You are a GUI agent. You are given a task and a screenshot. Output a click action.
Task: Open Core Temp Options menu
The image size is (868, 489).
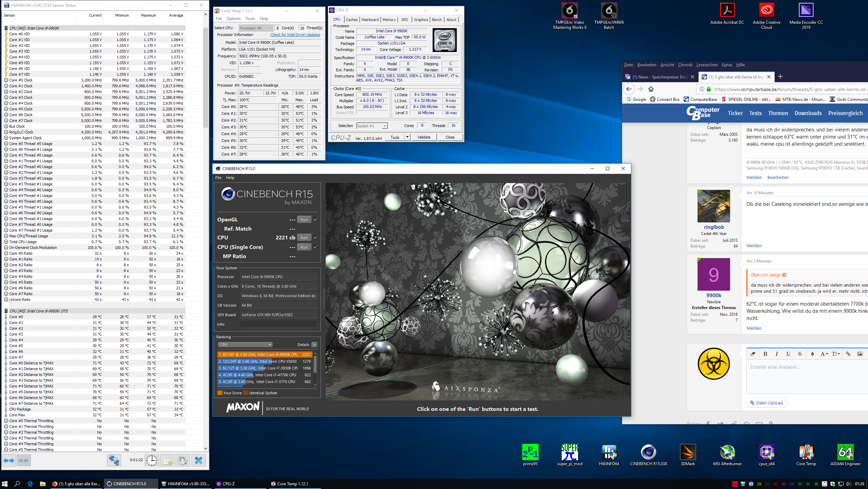pyautogui.click(x=233, y=19)
